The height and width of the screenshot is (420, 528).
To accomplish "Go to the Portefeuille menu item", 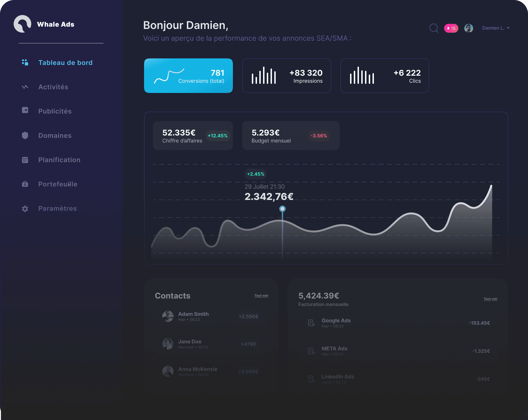I will tap(58, 184).
